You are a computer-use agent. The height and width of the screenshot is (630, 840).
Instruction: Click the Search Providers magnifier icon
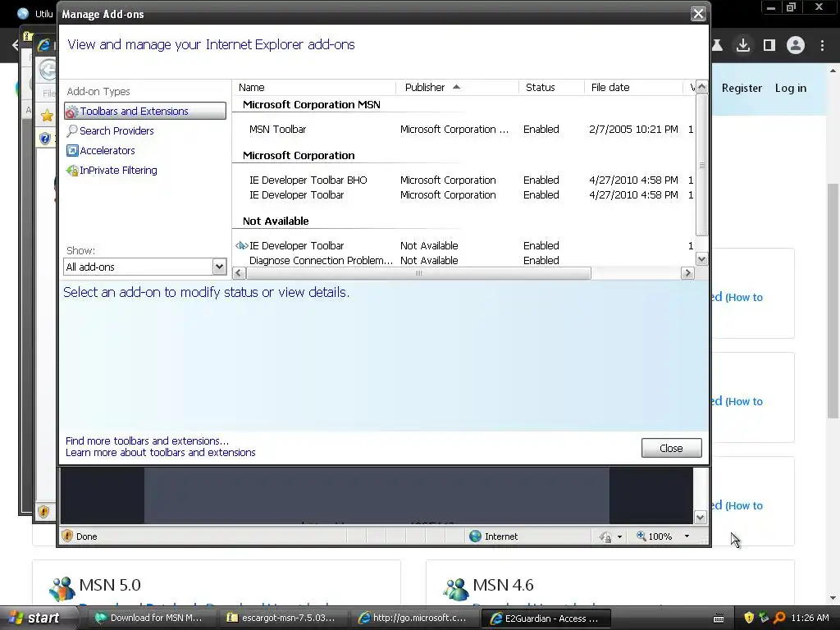[x=72, y=130]
